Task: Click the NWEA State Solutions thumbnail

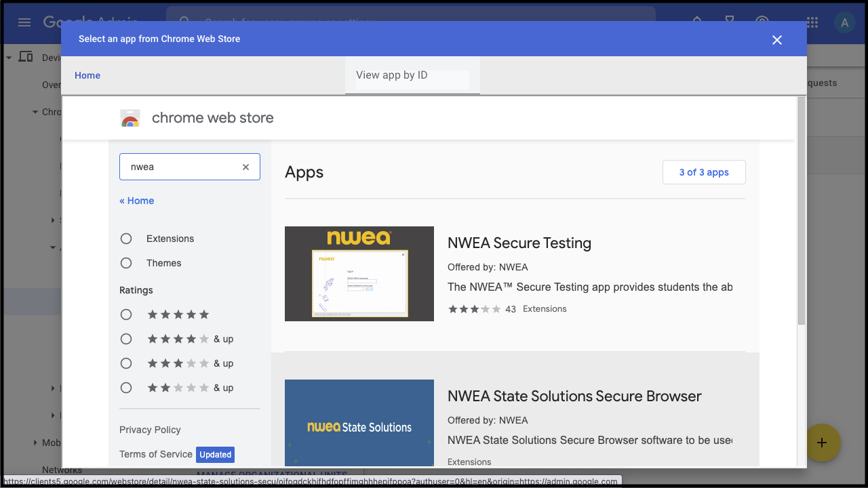Action: [x=359, y=423]
